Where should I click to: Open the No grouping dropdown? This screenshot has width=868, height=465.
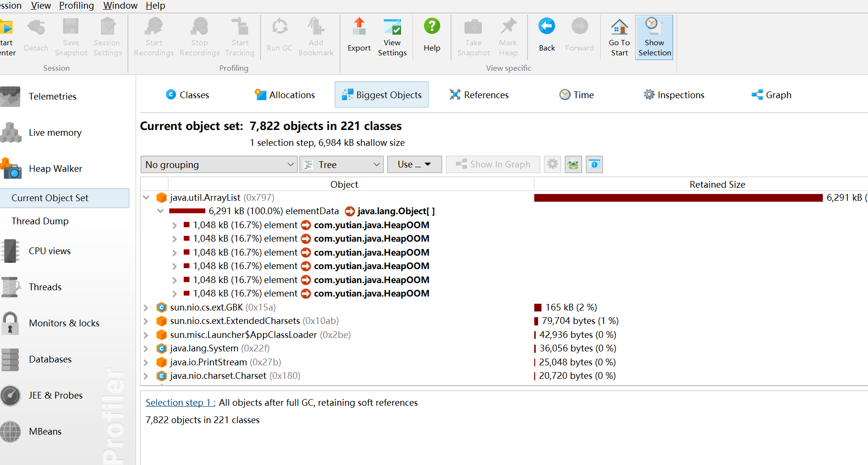pyautogui.click(x=219, y=165)
